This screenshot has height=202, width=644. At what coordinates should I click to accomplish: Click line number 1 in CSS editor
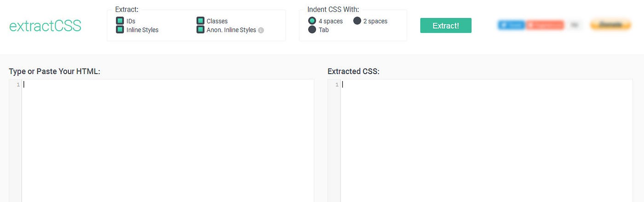(337, 85)
